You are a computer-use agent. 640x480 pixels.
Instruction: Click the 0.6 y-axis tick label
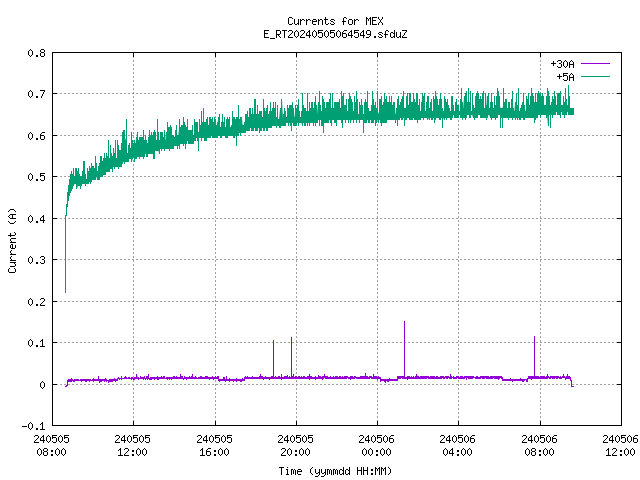click(x=36, y=136)
